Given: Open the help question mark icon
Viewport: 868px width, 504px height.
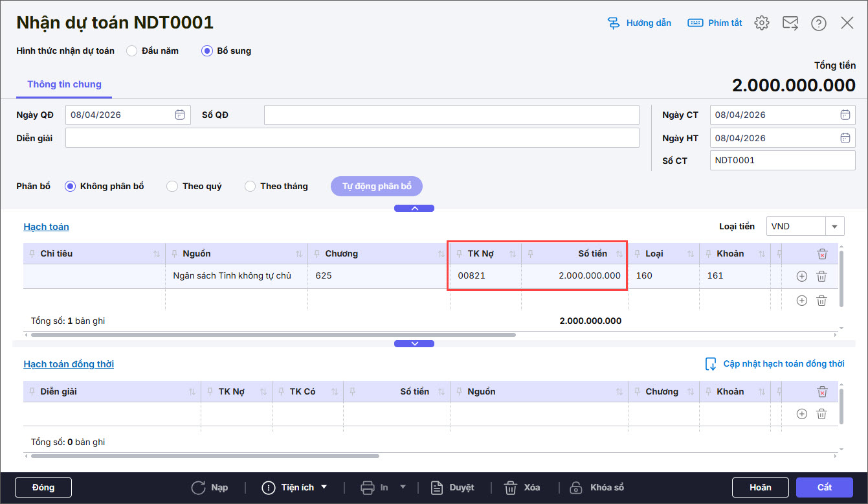Looking at the screenshot, I should click(819, 23).
